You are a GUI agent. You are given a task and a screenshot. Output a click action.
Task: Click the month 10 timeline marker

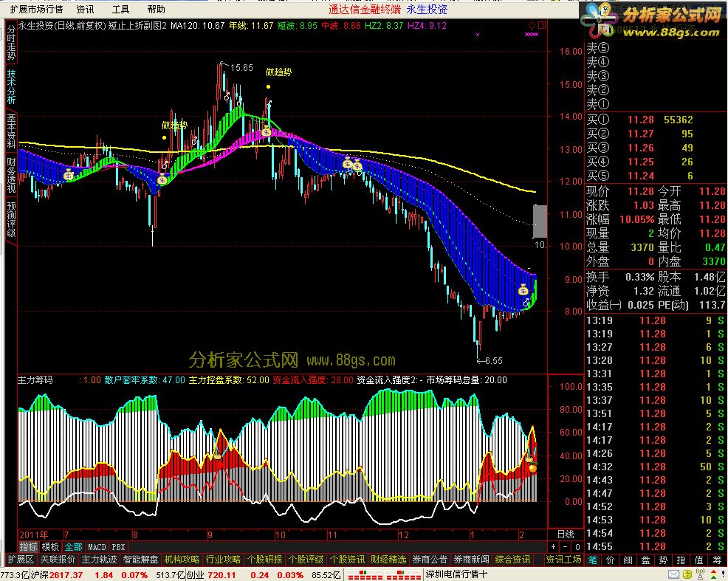pyautogui.click(x=281, y=534)
